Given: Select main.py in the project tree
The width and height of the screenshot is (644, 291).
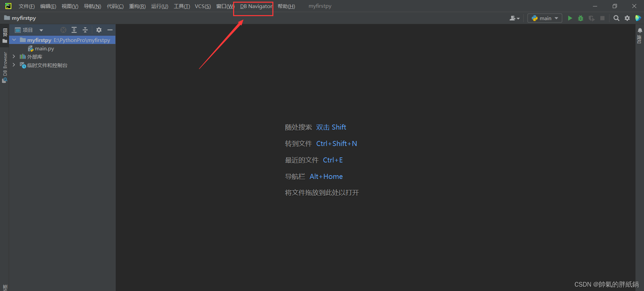Looking at the screenshot, I should click(44, 48).
